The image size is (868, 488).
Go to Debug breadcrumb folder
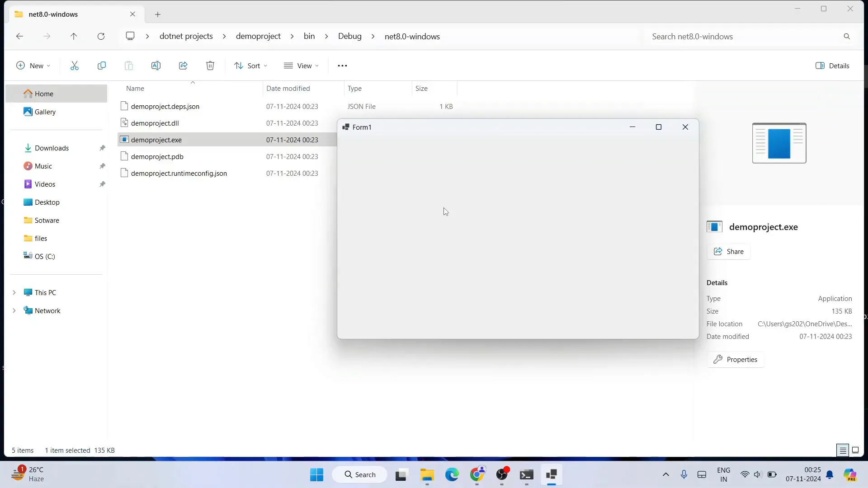tap(350, 37)
